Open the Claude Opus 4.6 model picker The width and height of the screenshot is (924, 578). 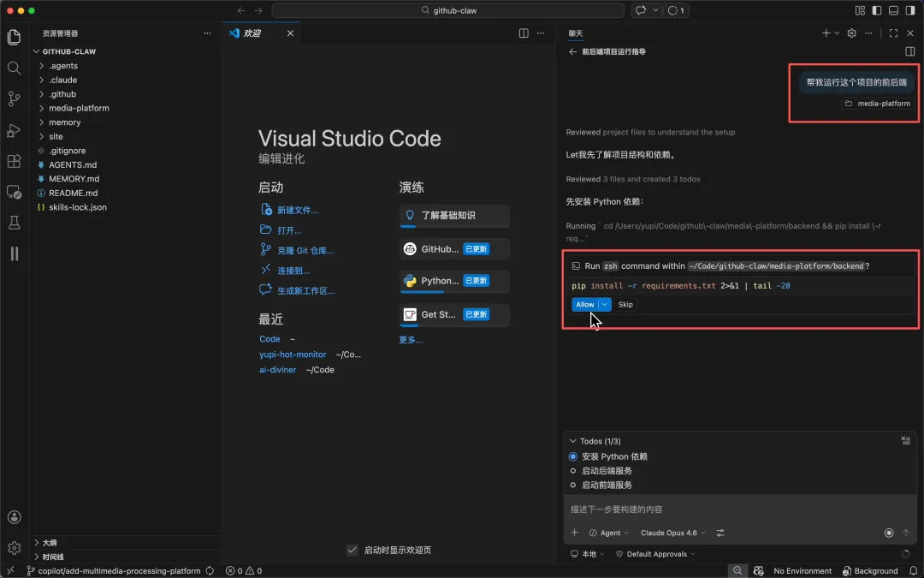[673, 533]
